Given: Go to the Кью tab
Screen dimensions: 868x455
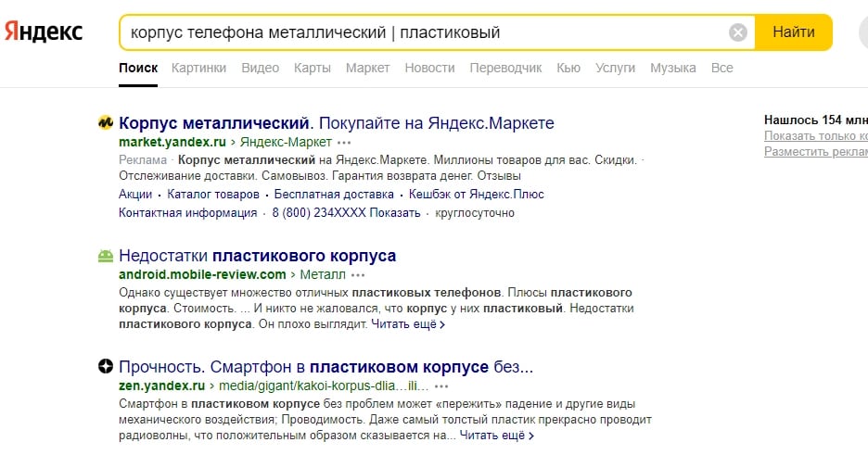Looking at the screenshot, I should tap(568, 68).
